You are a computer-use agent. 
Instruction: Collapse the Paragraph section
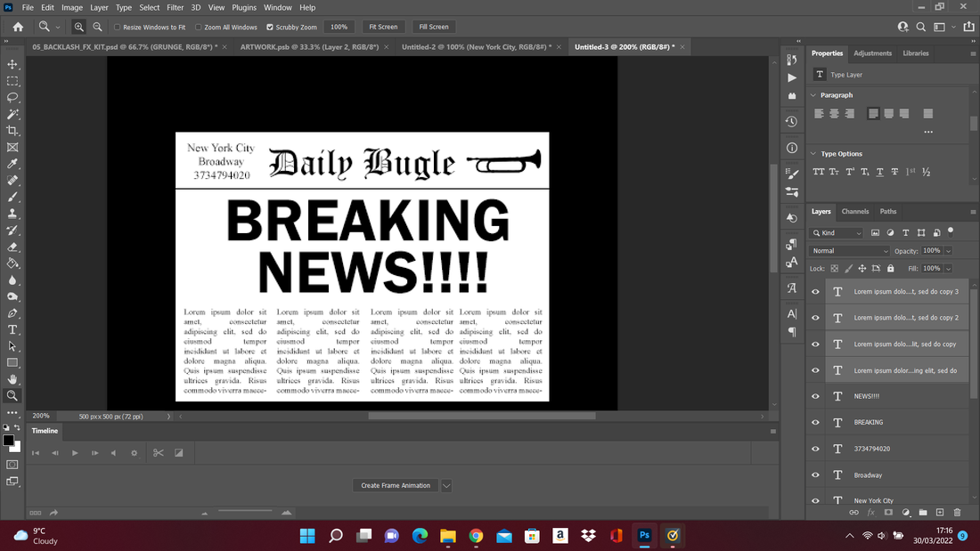tap(813, 95)
